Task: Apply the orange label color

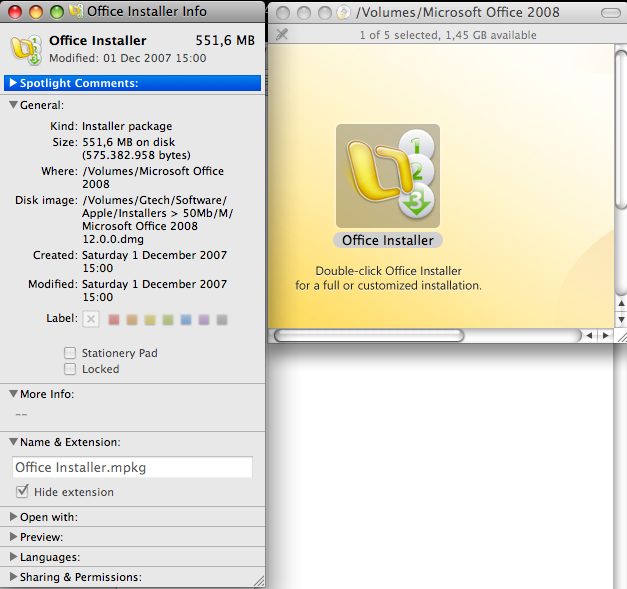Action: (132, 319)
